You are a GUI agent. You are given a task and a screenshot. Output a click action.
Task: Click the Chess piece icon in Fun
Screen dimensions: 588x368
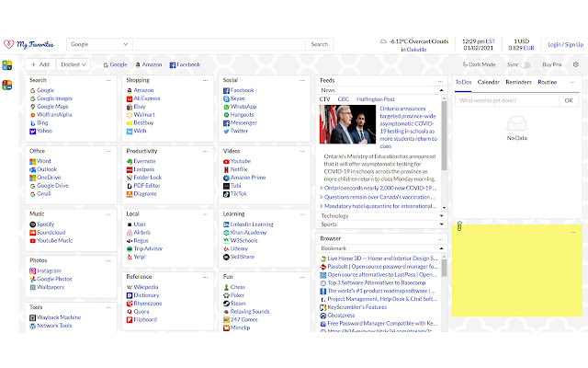pyautogui.click(x=226, y=287)
